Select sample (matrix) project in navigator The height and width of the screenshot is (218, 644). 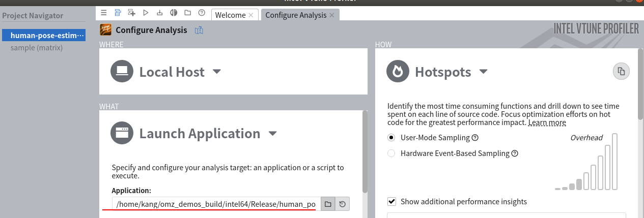[37, 48]
